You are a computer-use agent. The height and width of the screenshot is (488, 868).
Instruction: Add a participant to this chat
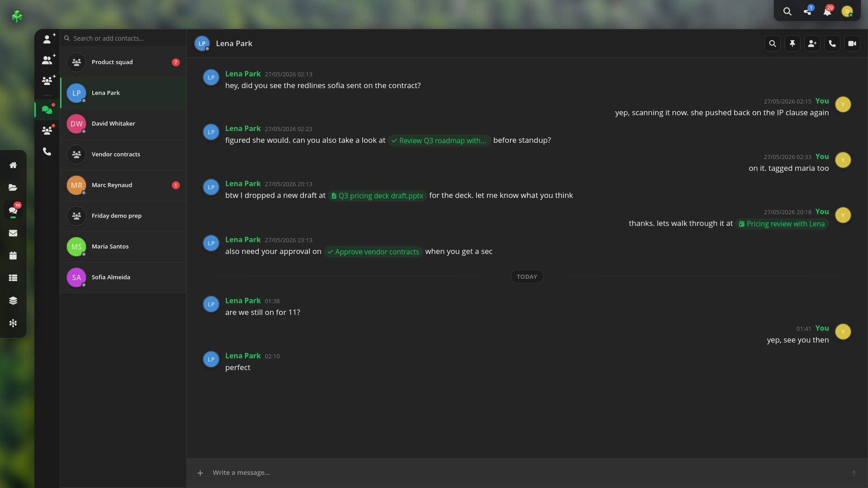(x=812, y=43)
